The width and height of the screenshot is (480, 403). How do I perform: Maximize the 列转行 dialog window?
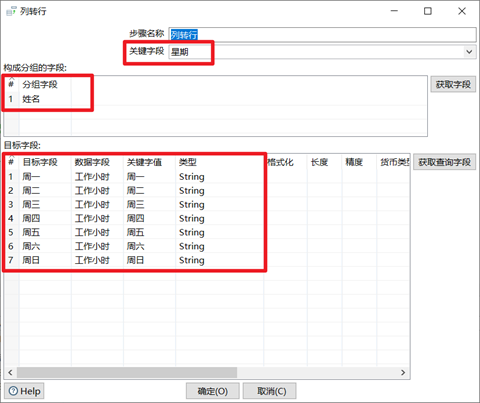click(428, 11)
